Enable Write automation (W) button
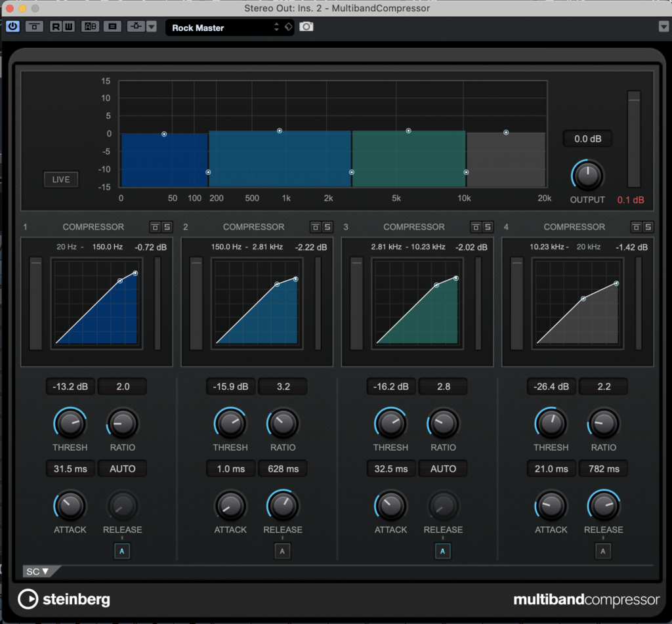 [x=68, y=27]
